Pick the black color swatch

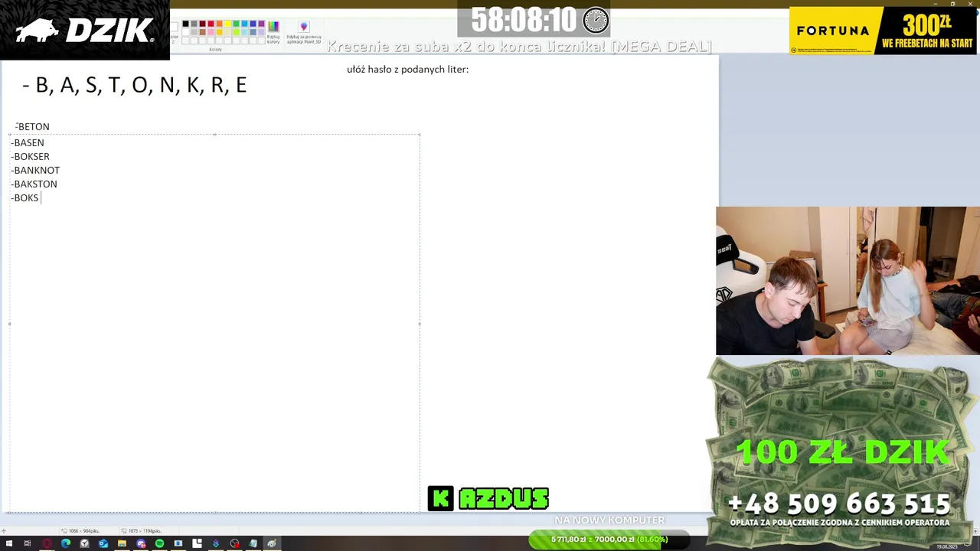(x=185, y=24)
